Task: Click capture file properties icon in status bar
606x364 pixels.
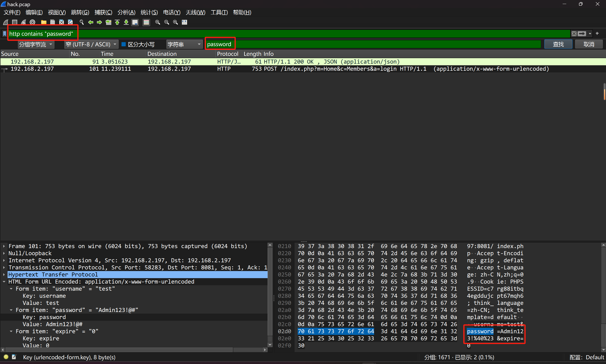Action: click(x=14, y=357)
